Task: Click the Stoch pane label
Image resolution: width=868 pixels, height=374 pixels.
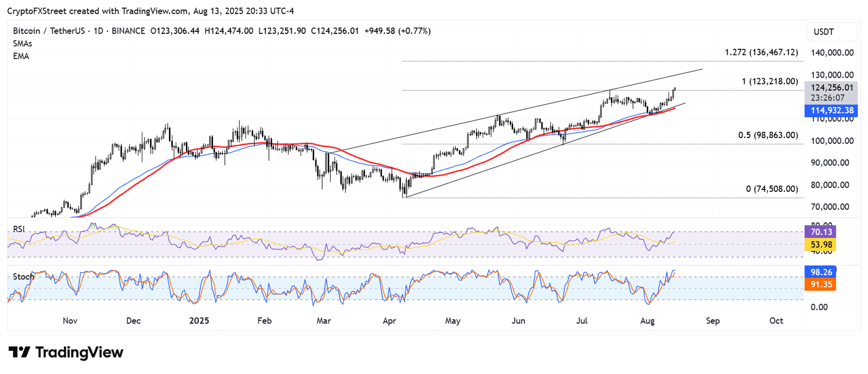Action: (23, 277)
